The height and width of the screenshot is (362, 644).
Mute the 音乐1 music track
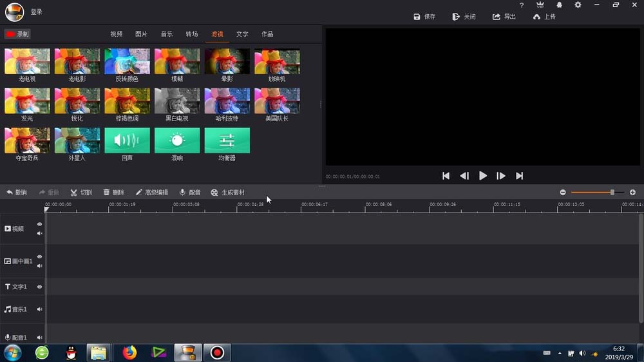point(39,309)
